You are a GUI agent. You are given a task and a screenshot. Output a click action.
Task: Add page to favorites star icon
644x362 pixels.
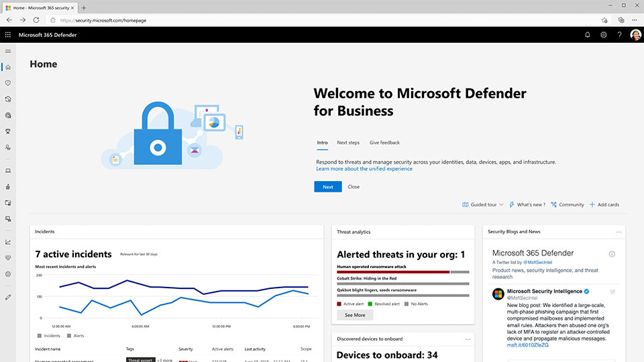pyautogui.click(x=604, y=20)
